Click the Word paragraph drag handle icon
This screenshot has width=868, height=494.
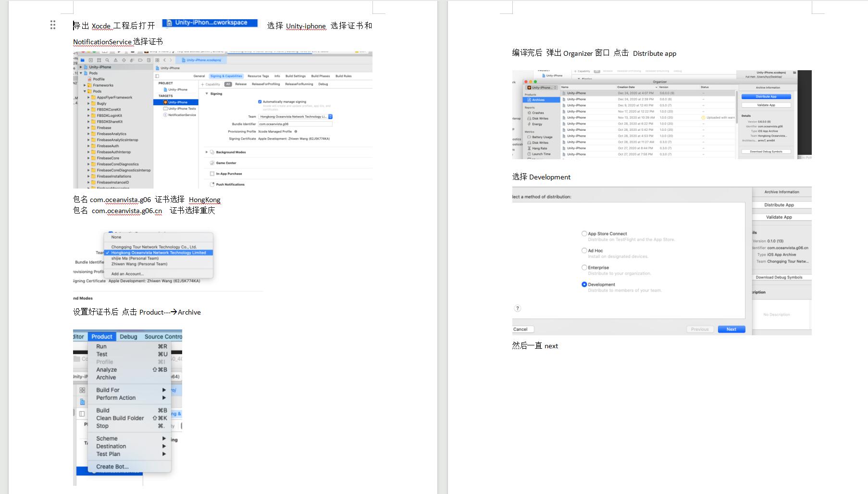[53, 25]
